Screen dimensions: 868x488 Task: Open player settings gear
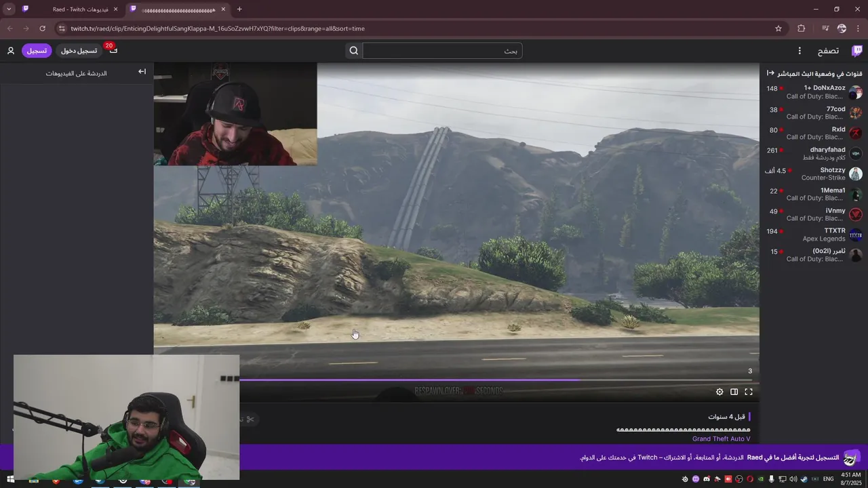pos(719,392)
